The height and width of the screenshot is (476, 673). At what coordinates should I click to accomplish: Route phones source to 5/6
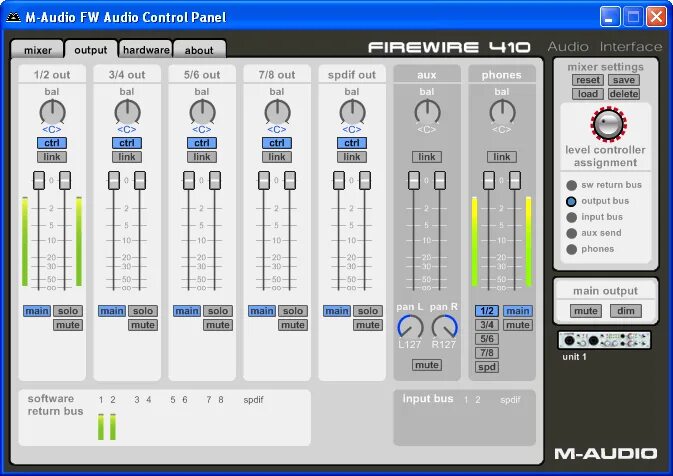pyautogui.click(x=487, y=339)
